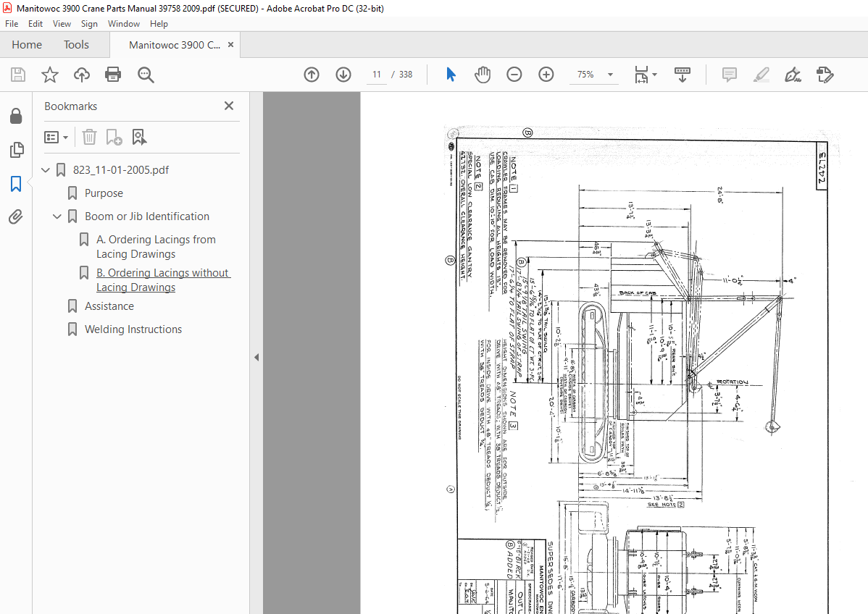Select 823_11-01-2005.pdf bookmark
This screenshot has width=868, height=614.
(x=121, y=170)
